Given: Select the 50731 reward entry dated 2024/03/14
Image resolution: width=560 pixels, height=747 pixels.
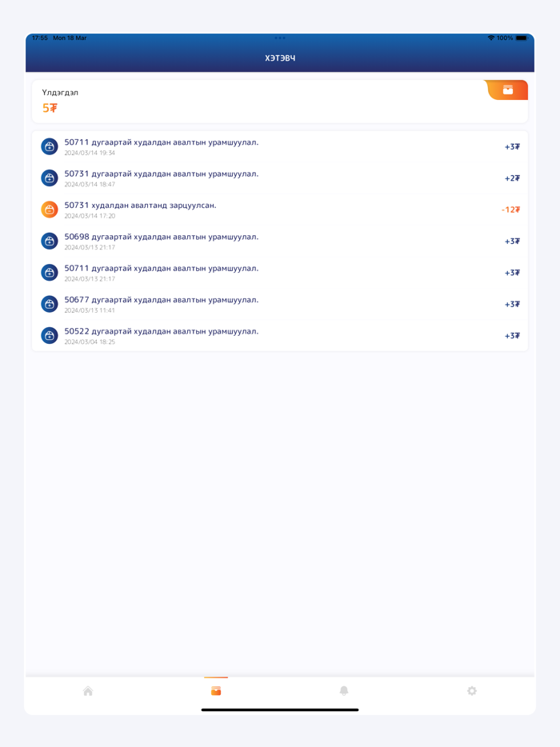Looking at the screenshot, I should coord(240,178).
